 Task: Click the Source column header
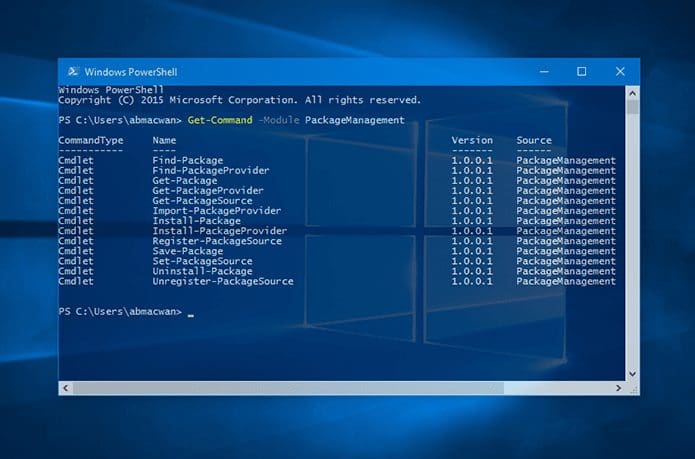[x=534, y=140]
